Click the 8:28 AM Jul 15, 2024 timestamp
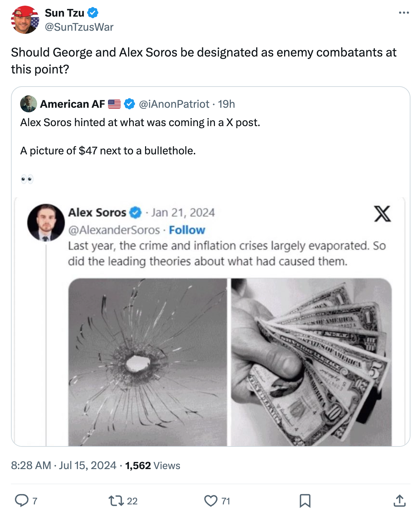This screenshot has height=515, width=420. click(64, 465)
